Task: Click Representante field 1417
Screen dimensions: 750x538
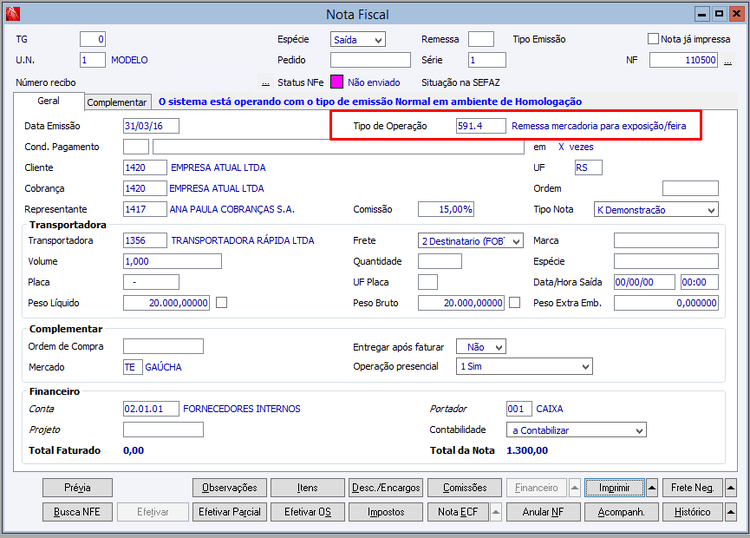Action: click(145, 209)
